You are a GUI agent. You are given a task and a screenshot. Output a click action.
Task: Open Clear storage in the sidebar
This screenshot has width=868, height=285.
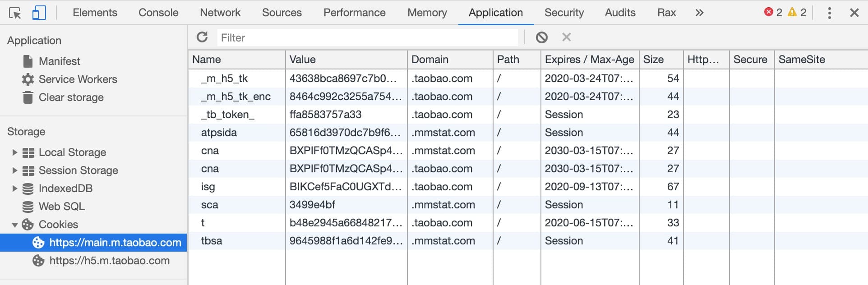[x=71, y=97]
